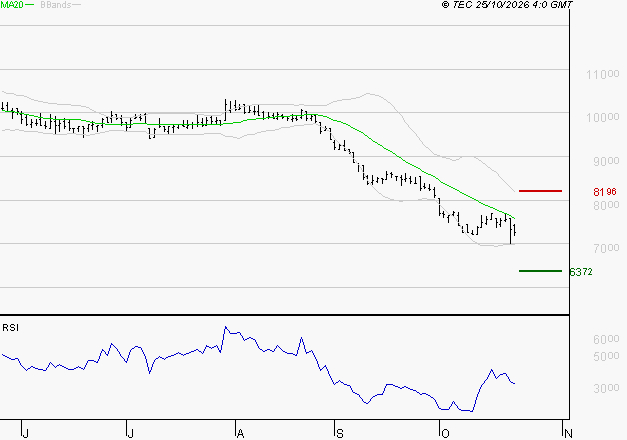Click the red 8196 resistance value
The width and height of the screenshot is (627, 440).
(605, 192)
